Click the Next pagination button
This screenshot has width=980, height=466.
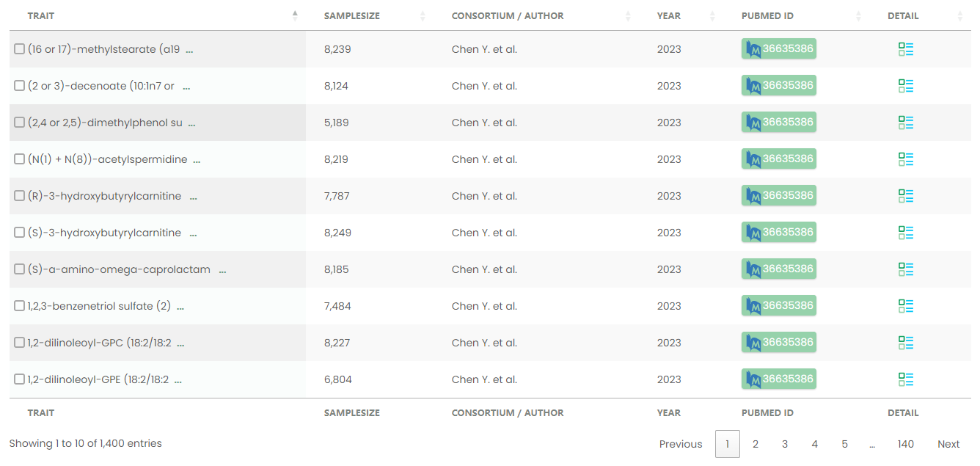[x=948, y=444]
